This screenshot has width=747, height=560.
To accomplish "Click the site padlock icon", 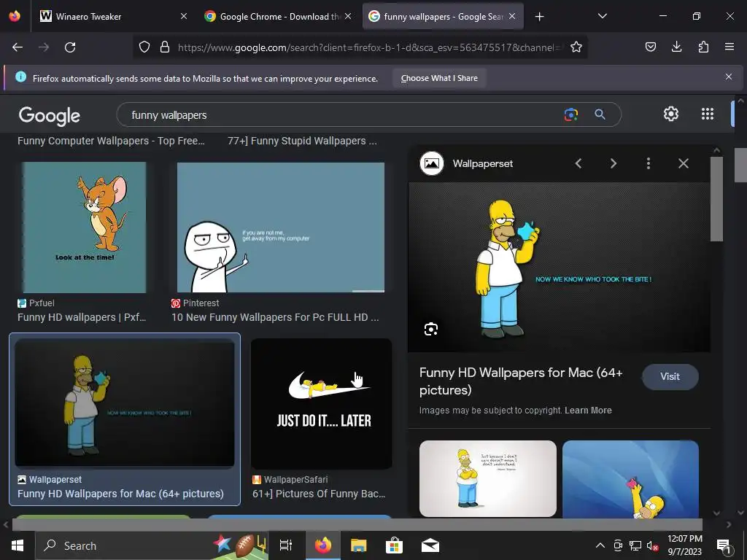I will (165, 47).
